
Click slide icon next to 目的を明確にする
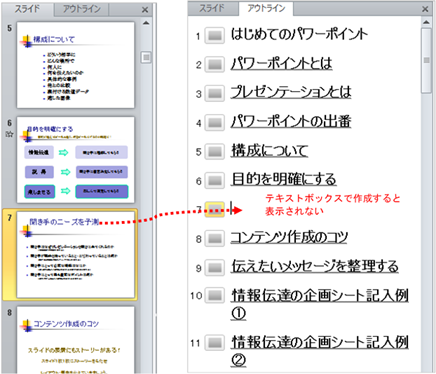tap(214, 181)
